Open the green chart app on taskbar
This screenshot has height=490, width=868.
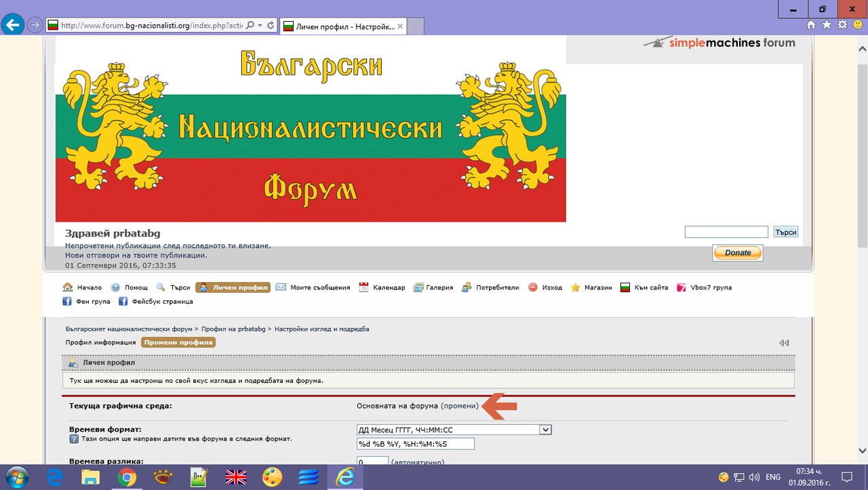pyautogui.click(x=199, y=477)
